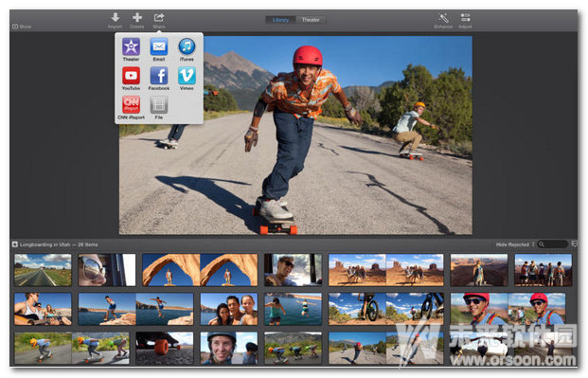Select the people wading in lake clip

[x=293, y=309]
